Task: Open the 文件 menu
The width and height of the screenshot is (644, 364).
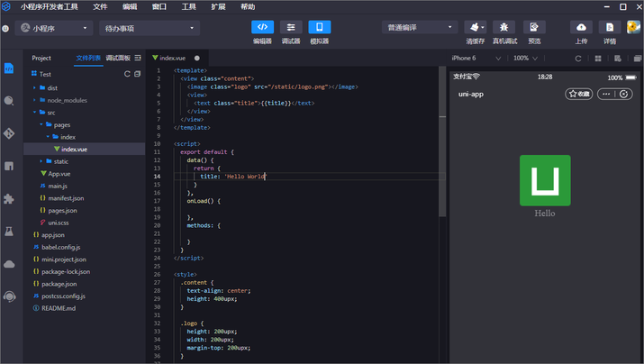Action: coord(100,6)
